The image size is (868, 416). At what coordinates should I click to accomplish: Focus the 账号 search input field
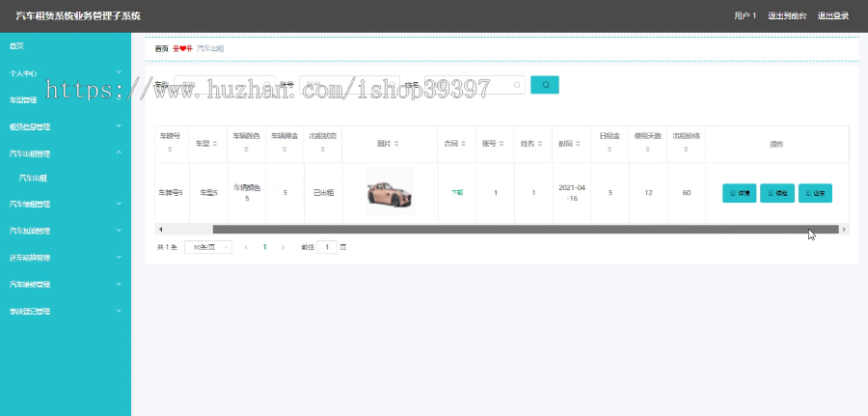click(349, 85)
